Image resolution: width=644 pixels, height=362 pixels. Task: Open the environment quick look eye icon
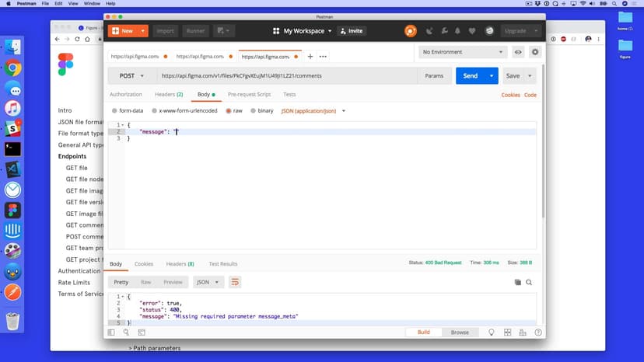point(518,52)
